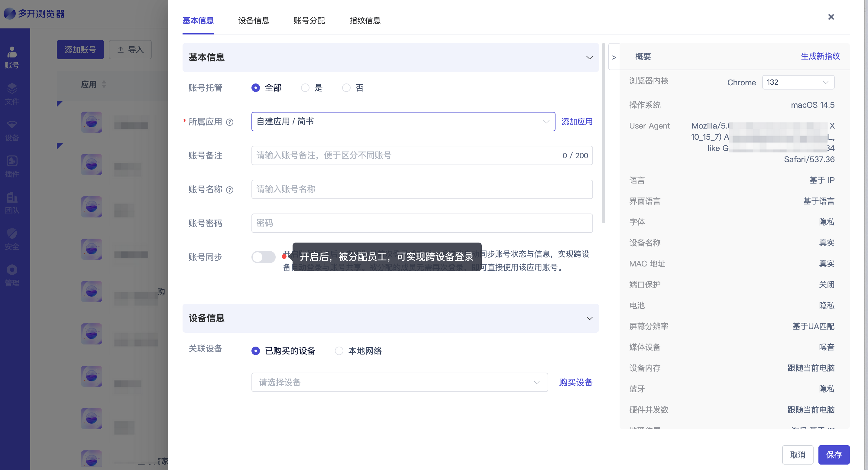Click the 端口保护 value 关闭

pos(827,285)
